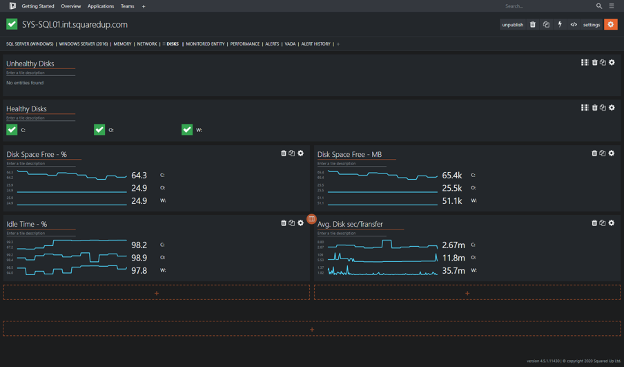Open the Overview menu
The width and height of the screenshot is (624, 368).
(x=71, y=6)
